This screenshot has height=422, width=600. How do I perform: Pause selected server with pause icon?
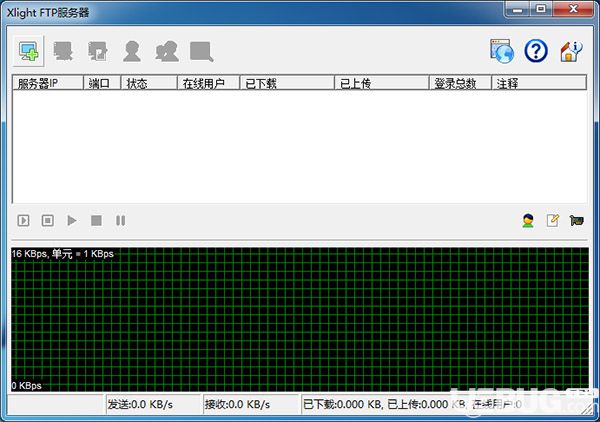(x=121, y=220)
